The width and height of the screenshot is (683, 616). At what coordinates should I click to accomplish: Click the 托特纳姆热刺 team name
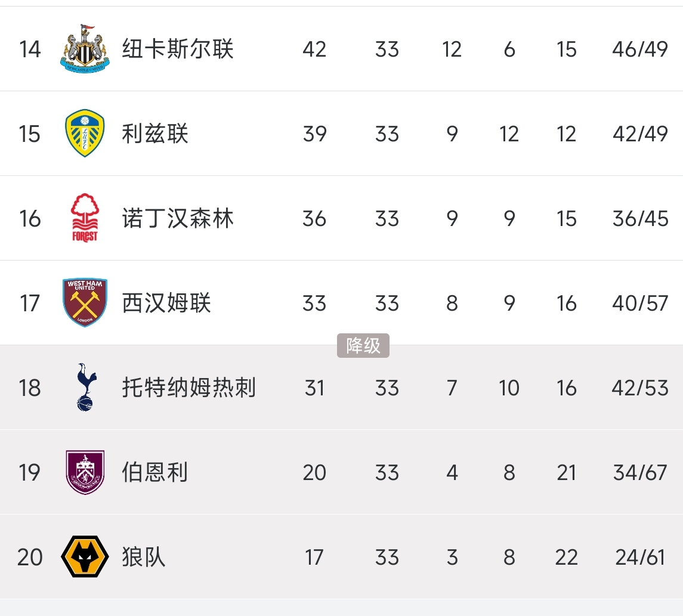click(189, 388)
